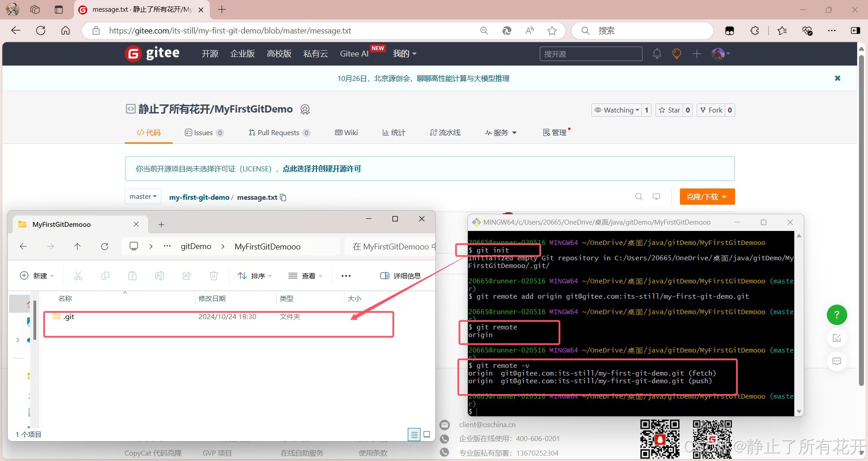Open Explorer 新建 dropdown

(37, 276)
